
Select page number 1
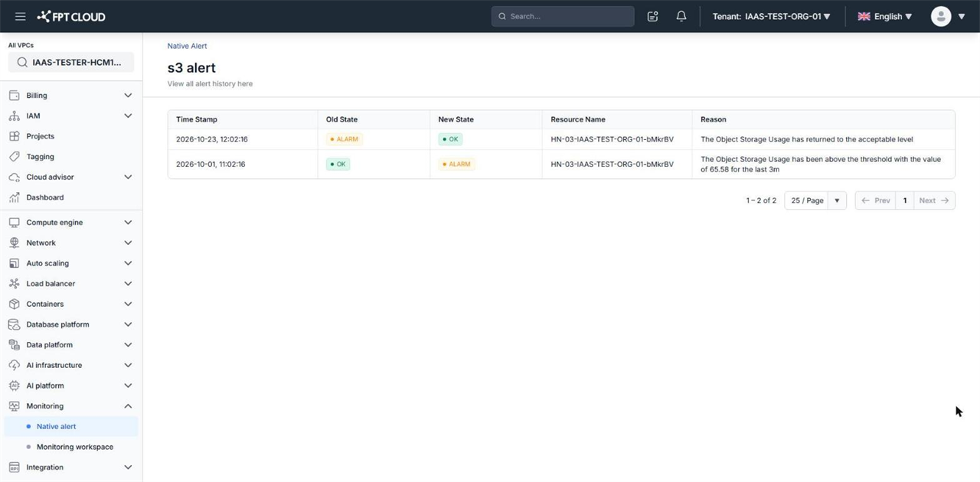(x=905, y=200)
